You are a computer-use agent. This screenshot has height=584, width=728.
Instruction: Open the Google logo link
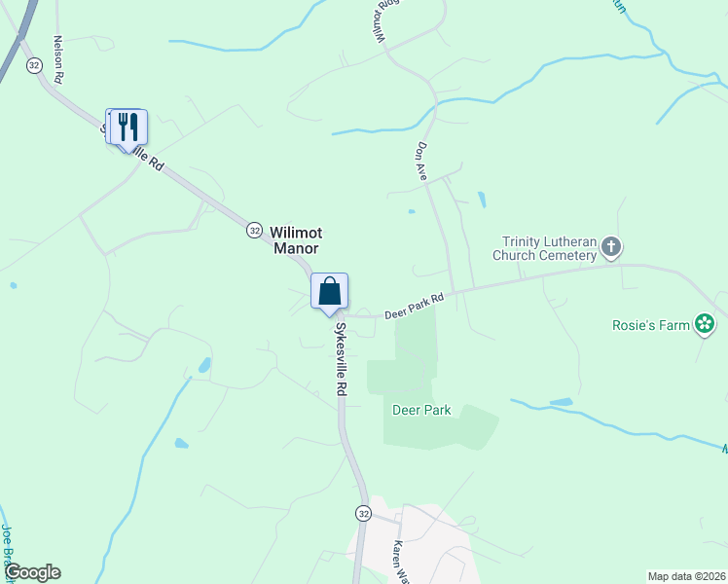click(x=33, y=572)
